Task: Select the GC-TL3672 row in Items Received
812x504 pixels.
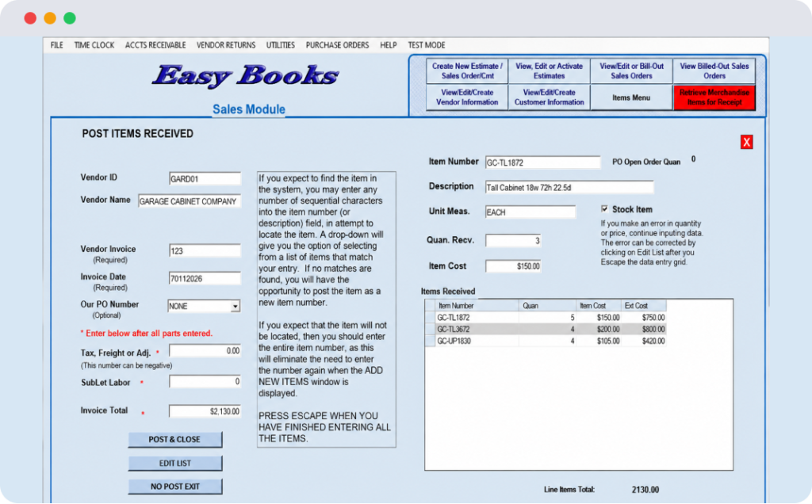Action: pos(546,329)
